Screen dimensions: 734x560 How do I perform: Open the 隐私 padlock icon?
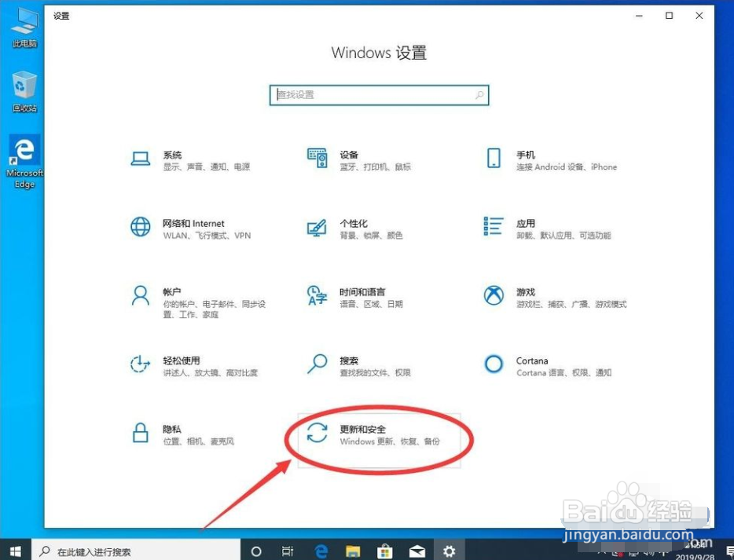pos(141,433)
